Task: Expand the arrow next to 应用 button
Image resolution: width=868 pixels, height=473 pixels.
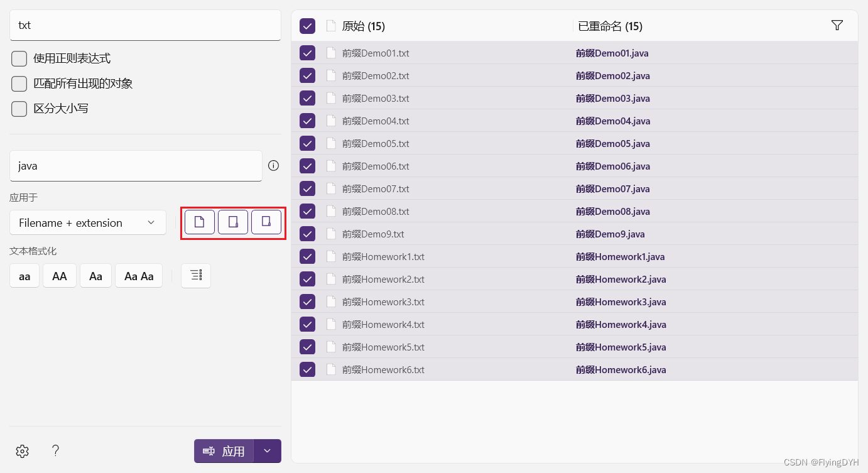Action: [268, 451]
